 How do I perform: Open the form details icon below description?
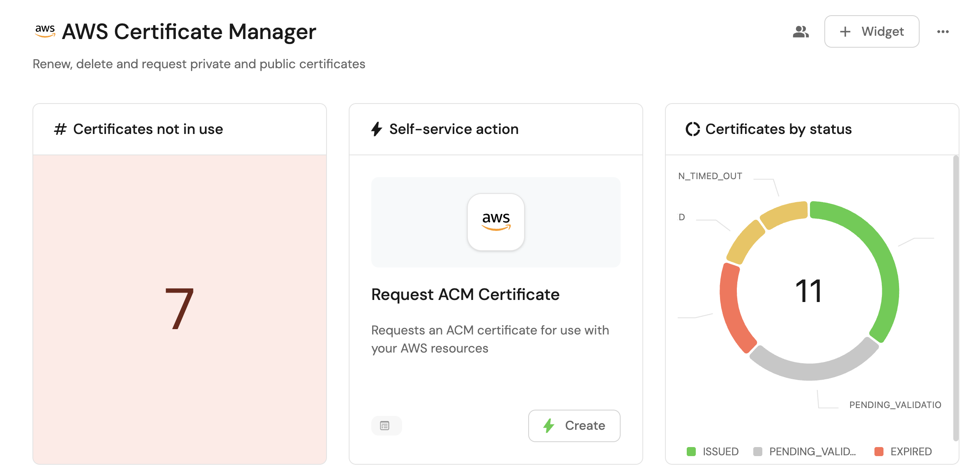[x=385, y=426]
